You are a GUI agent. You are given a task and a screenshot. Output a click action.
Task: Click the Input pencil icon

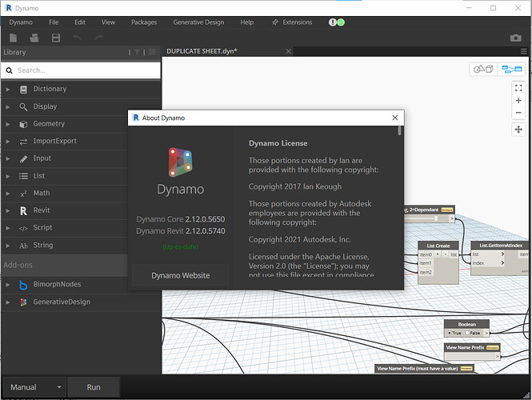point(23,158)
